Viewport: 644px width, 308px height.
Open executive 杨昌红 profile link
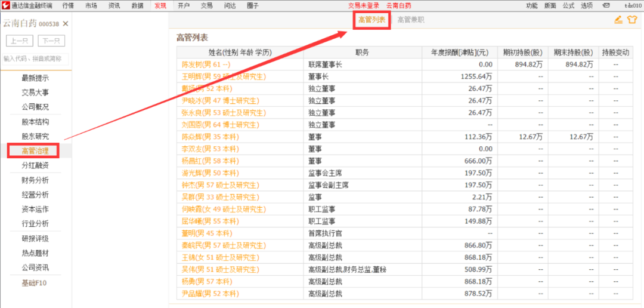pyautogui.click(x=210, y=161)
